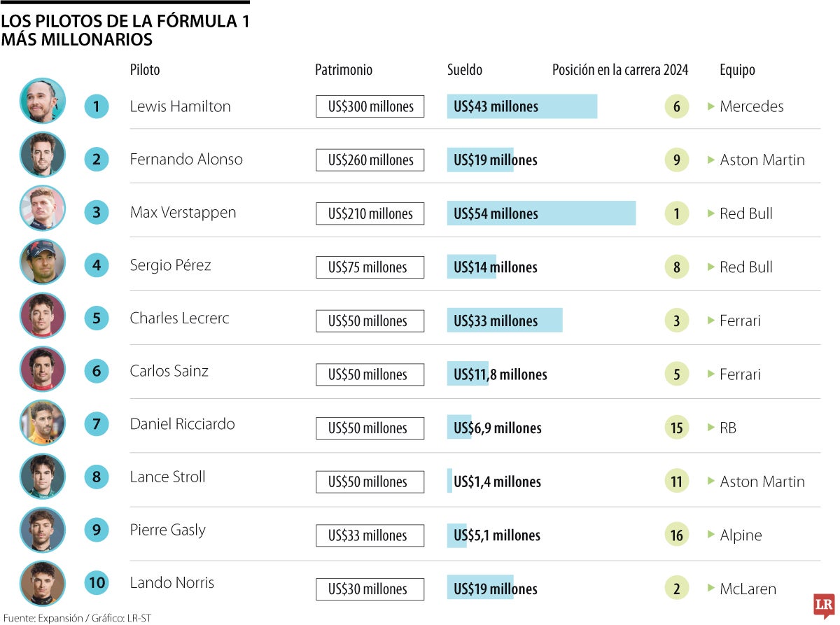Image resolution: width=840 pixels, height=625 pixels.
Task: Select Daniel Ricciardo's circular avatar
Action: pyautogui.click(x=43, y=423)
